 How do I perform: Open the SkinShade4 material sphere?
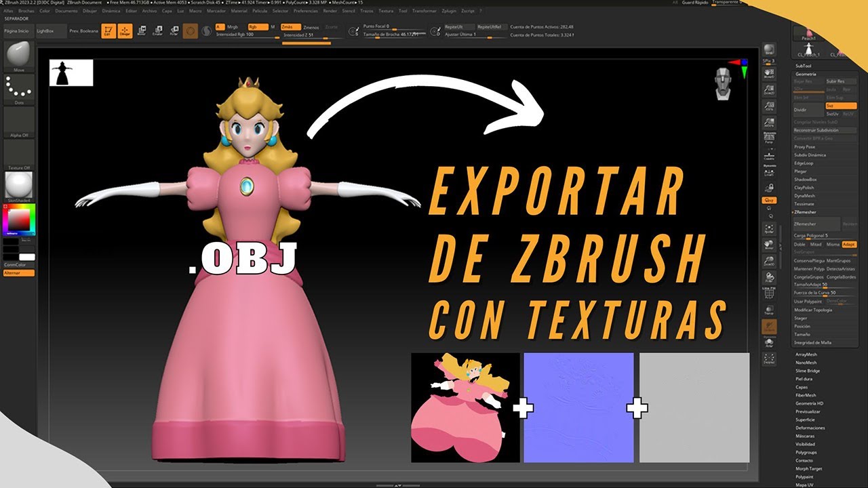point(19,186)
